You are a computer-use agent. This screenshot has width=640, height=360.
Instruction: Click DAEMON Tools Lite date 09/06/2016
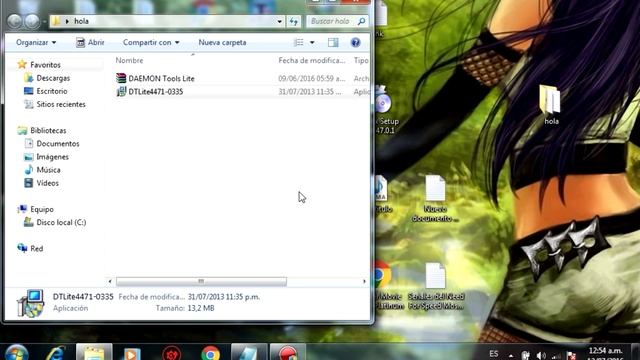pyautogui.click(x=311, y=78)
